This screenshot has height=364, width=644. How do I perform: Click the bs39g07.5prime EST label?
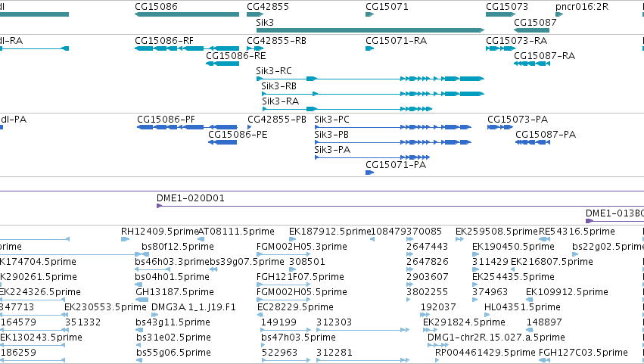[x=247, y=262]
